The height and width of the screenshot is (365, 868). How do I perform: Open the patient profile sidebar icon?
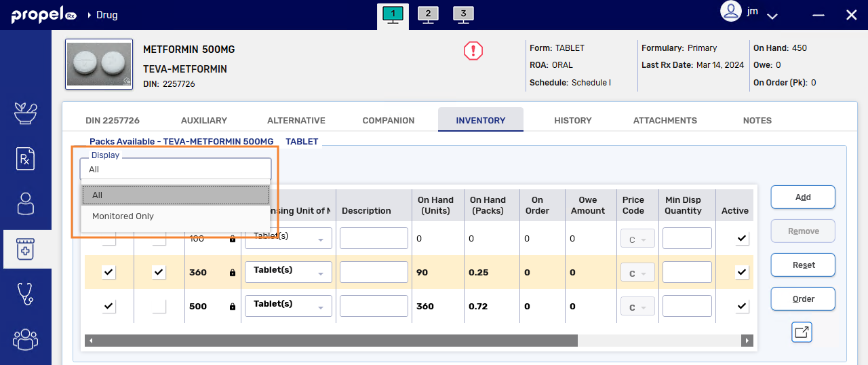click(26, 204)
